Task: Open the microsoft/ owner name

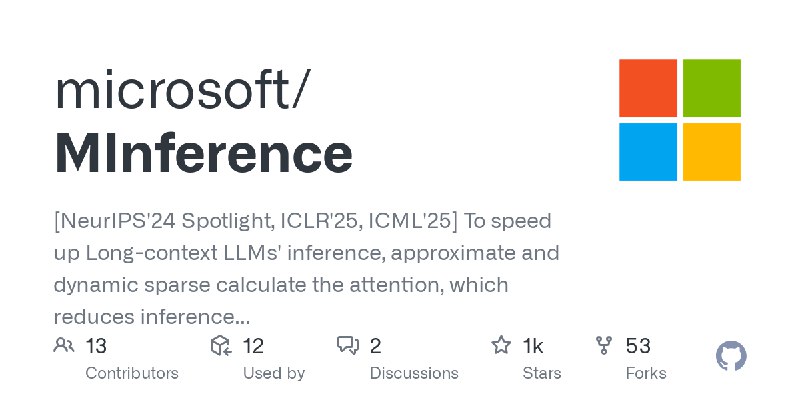Action: 182,90
